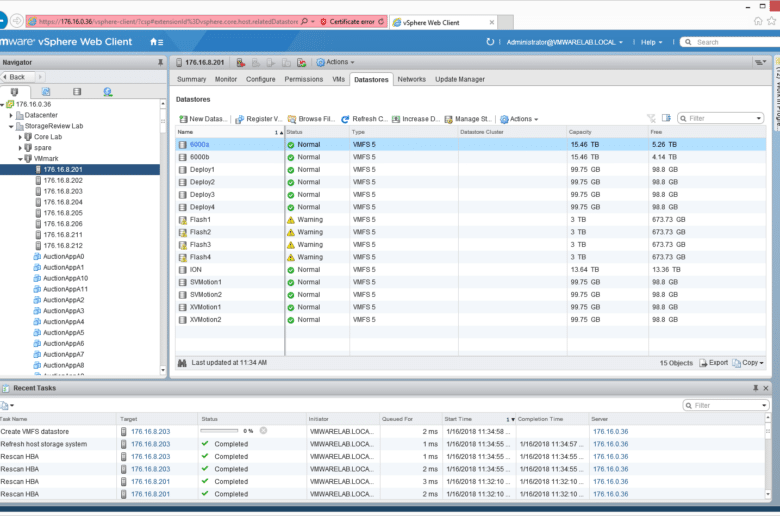This screenshot has width=780, height=516.
Task: Click the Find binoculars icon in the datastore footer
Action: [x=182, y=363]
